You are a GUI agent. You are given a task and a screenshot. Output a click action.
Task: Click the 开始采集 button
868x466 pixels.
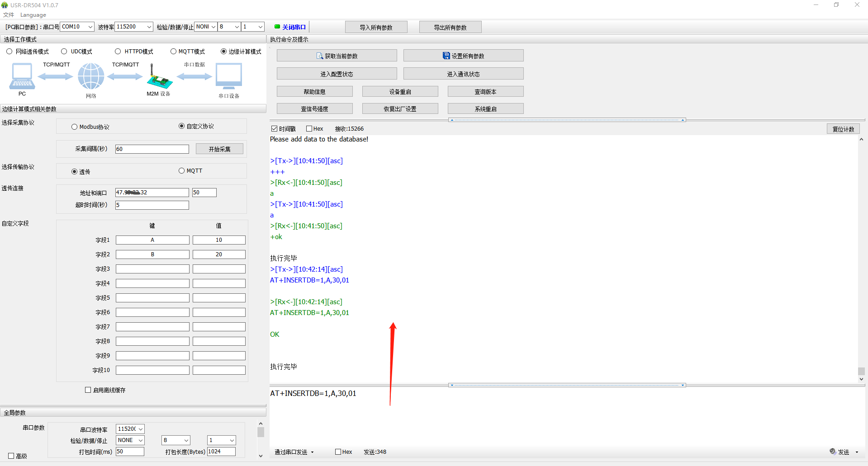[x=219, y=149]
